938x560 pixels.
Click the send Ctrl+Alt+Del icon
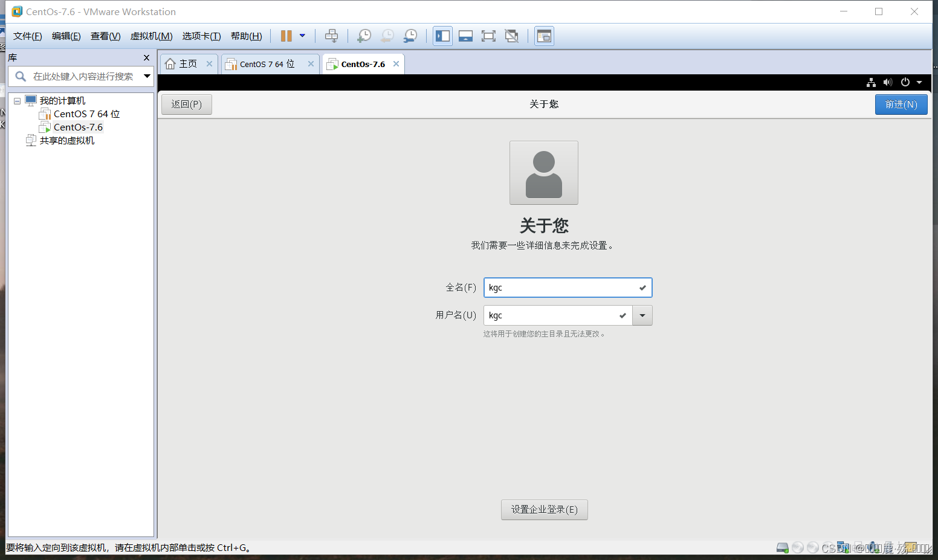(x=331, y=36)
